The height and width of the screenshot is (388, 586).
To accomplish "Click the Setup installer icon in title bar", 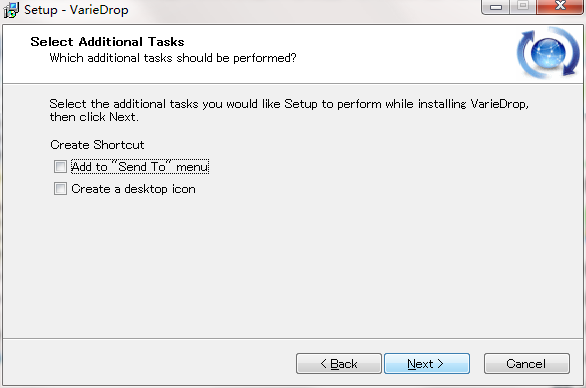I will click(11, 10).
